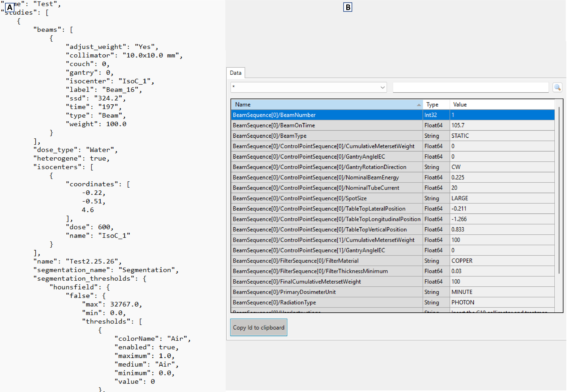Screen dimensions: 567x392
Task: Click the "dose_type": "Water" line
Action: tap(75, 150)
